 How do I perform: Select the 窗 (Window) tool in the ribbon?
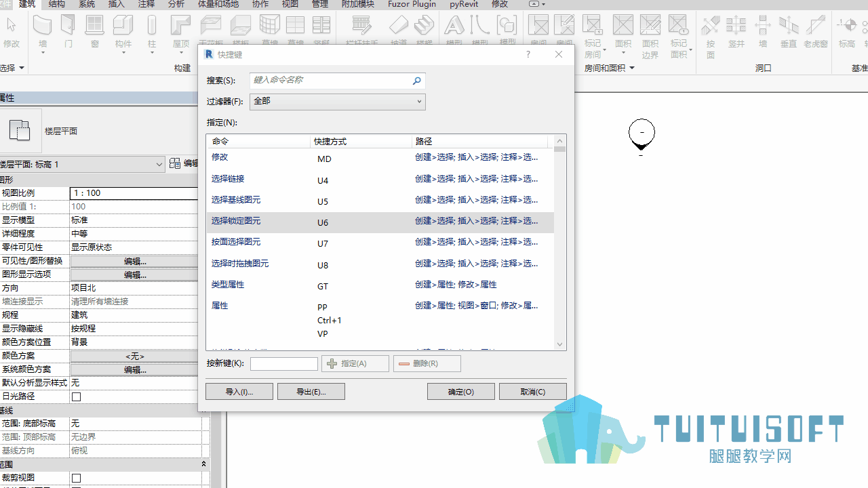click(94, 31)
